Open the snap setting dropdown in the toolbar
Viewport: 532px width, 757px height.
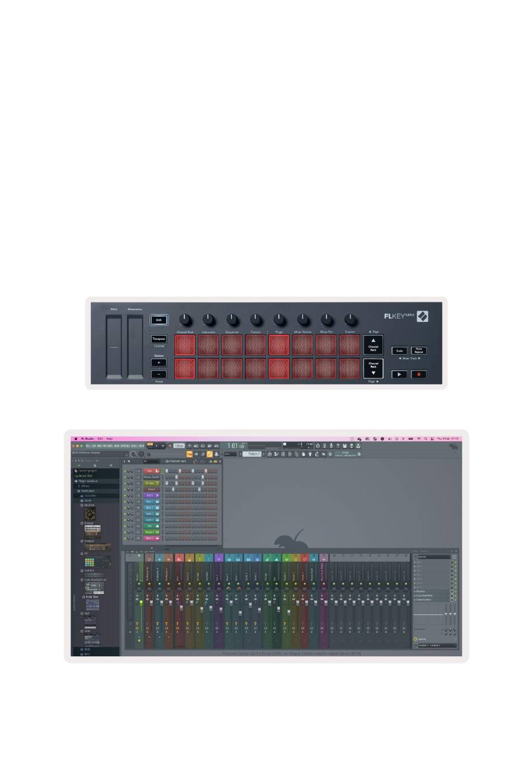[230, 454]
